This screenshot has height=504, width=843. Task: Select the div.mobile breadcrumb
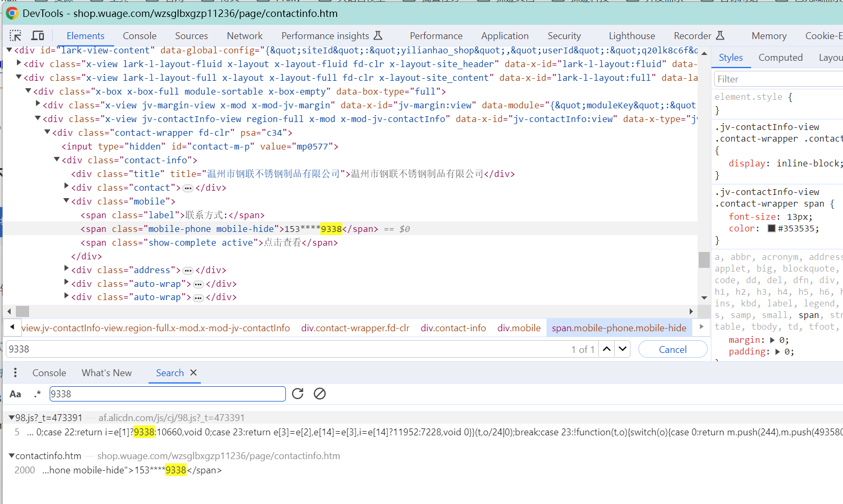519,328
